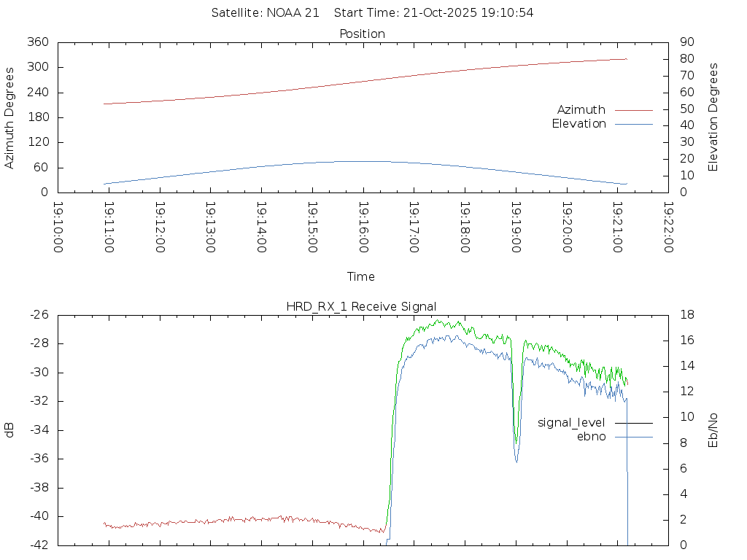Select the blue Elevation legend line sample
This screenshot has height=560, width=747.
click(x=633, y=124)
